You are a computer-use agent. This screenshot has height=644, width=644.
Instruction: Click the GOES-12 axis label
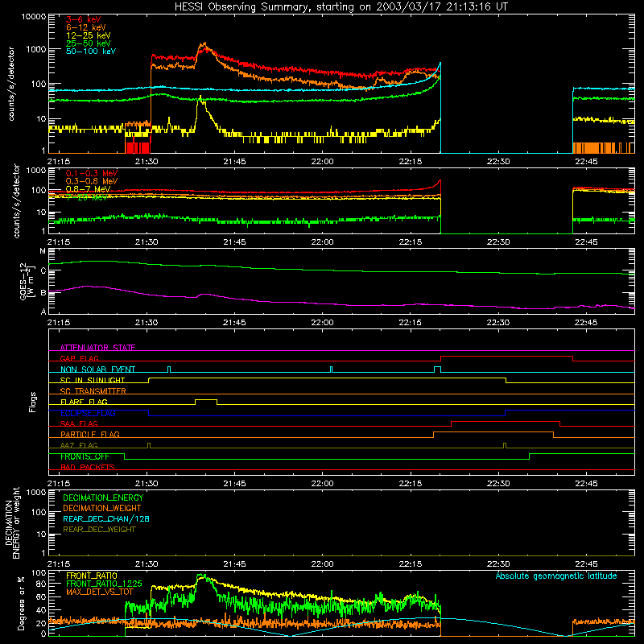point(27,281)
